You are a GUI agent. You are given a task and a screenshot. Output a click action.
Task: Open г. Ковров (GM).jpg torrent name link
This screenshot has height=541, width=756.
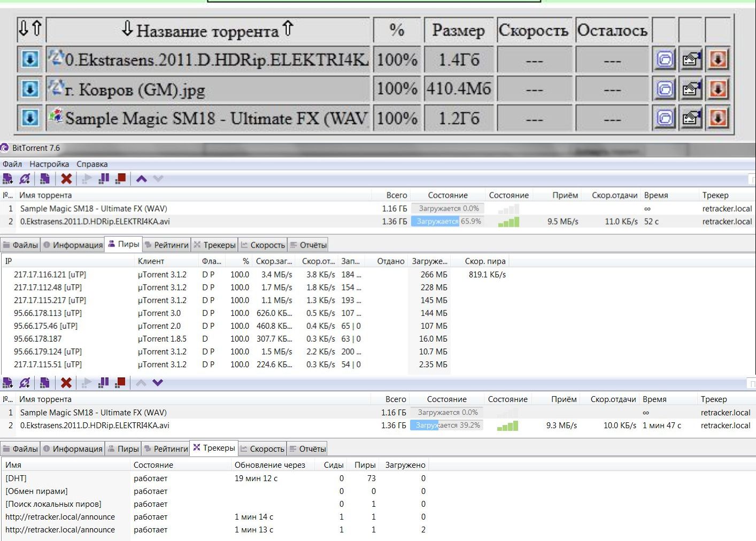tap(135, 90)
